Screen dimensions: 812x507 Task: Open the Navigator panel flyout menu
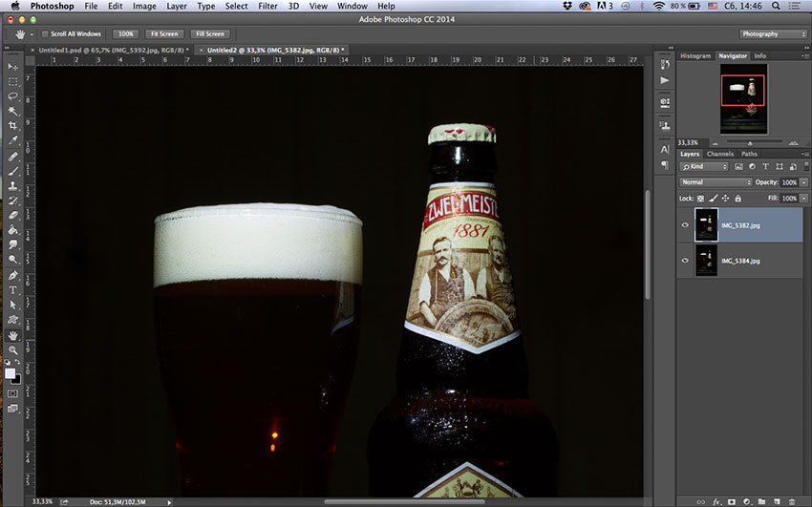(x=804, y=55)
